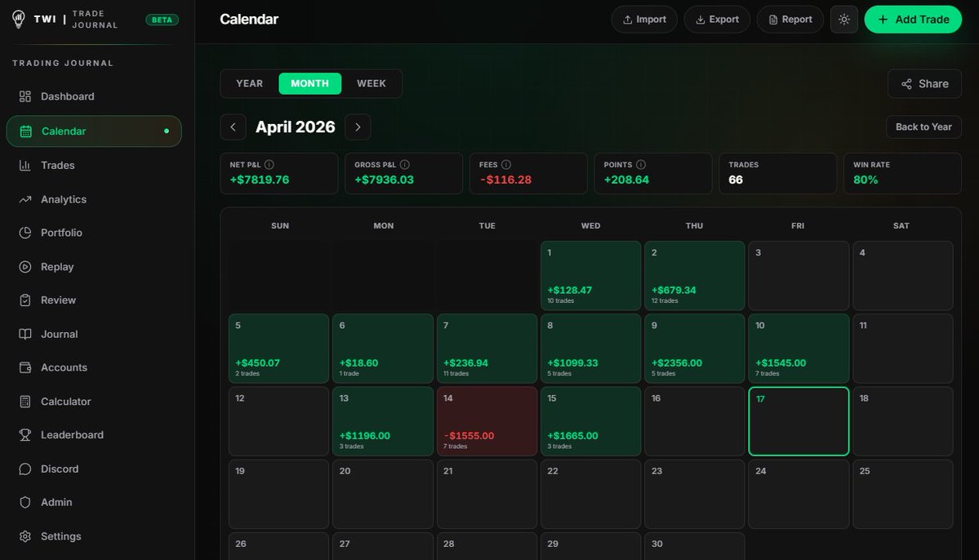Show info icon next to Points

[641, 165]
